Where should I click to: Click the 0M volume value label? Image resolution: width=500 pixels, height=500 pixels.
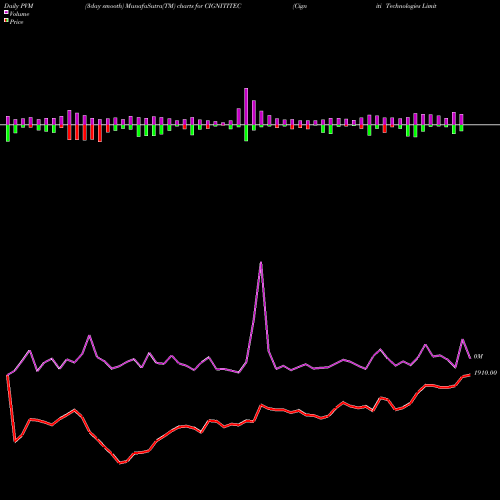[x=478, y=357]
